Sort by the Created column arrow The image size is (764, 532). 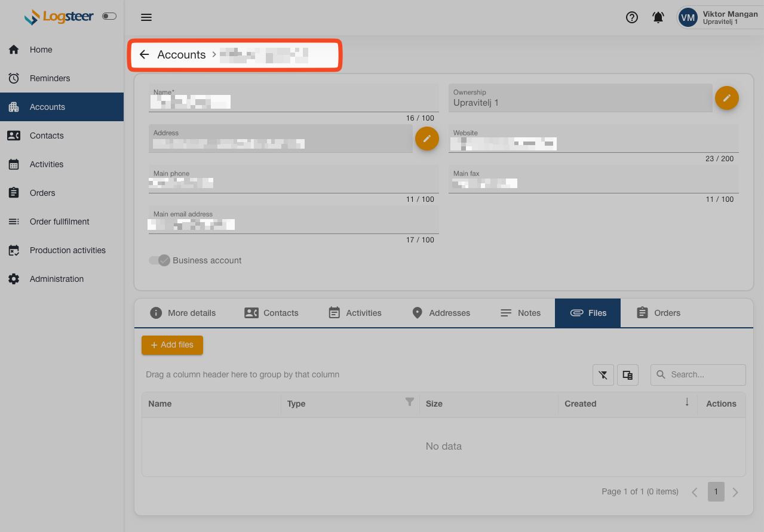pos(687,402)
